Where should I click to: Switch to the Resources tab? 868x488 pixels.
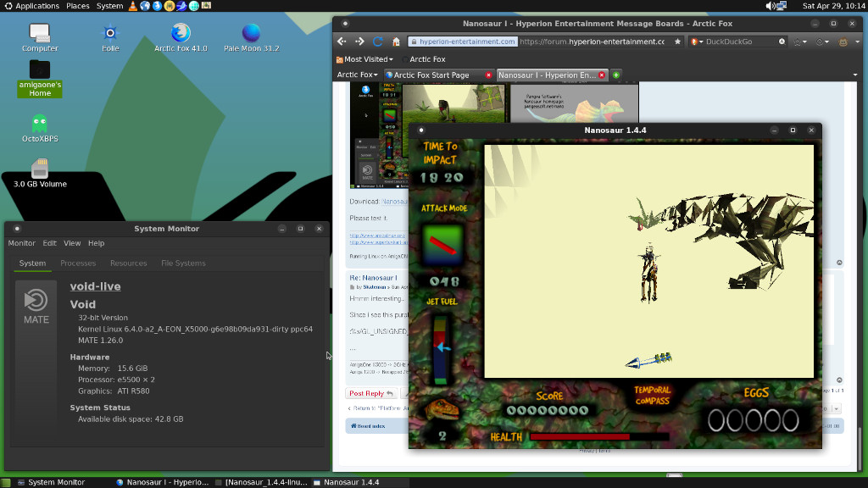[x=129, y=263]
